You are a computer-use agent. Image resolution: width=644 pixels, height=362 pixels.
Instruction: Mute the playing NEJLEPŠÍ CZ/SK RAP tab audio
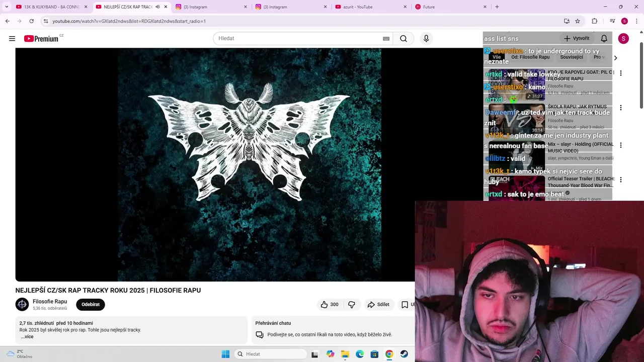click(157, 7)
